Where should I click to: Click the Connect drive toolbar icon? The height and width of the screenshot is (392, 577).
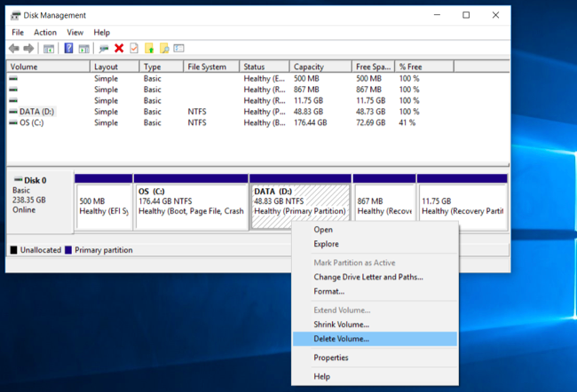(x=104, y=48)
